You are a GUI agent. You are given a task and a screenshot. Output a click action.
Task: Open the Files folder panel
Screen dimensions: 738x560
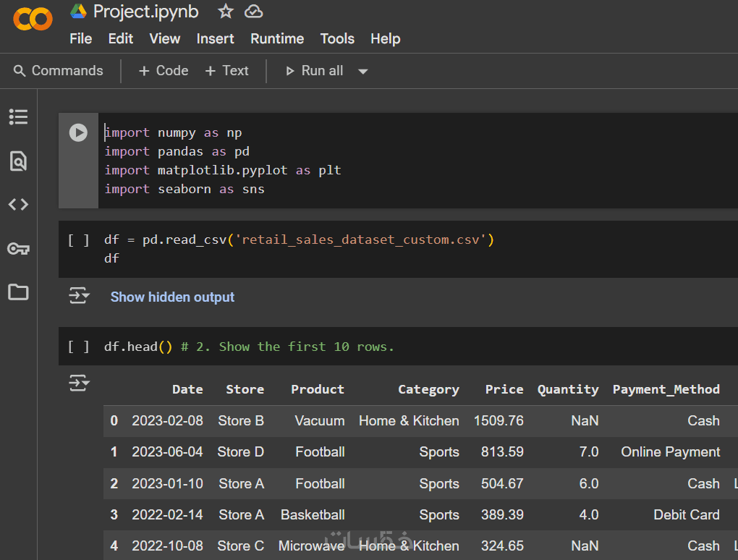(18, 292)
